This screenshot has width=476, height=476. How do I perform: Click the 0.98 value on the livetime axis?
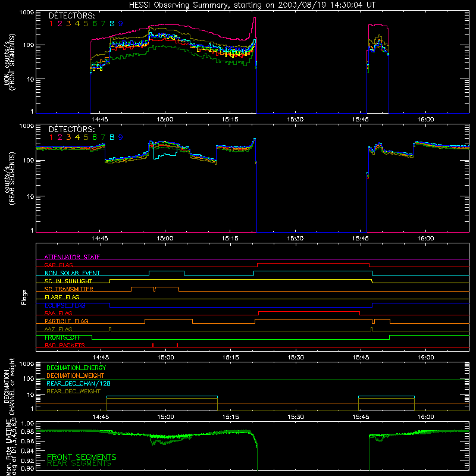(27, 432)
